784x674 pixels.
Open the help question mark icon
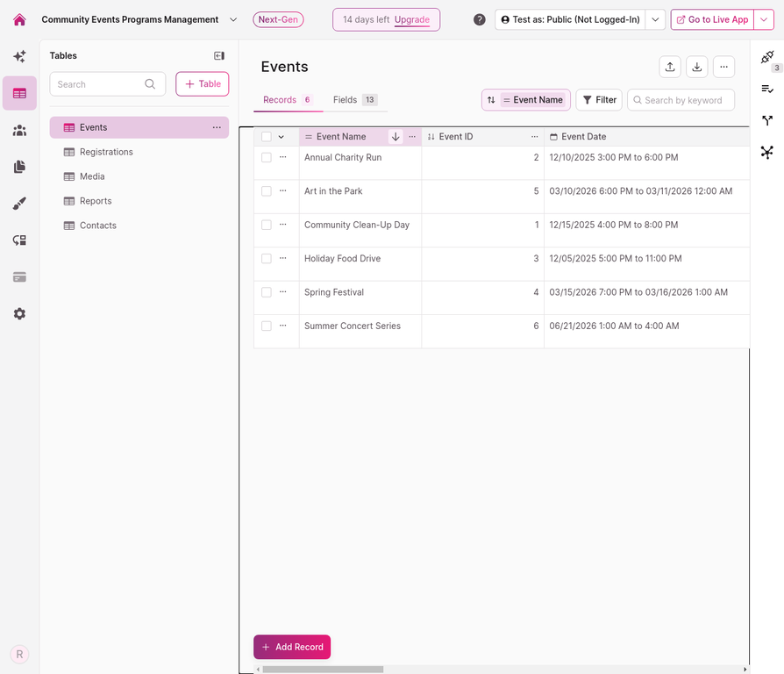[x=479, y=19]
